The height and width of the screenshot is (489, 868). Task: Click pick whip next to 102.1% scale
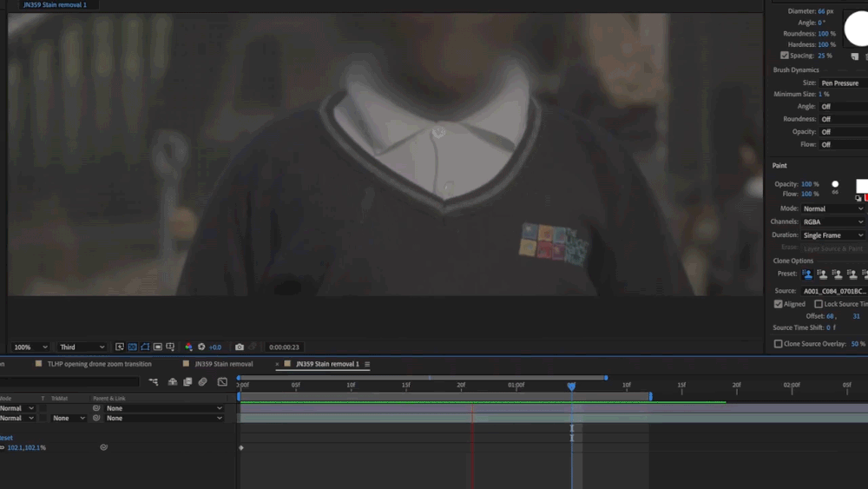[x=103, y=447]
